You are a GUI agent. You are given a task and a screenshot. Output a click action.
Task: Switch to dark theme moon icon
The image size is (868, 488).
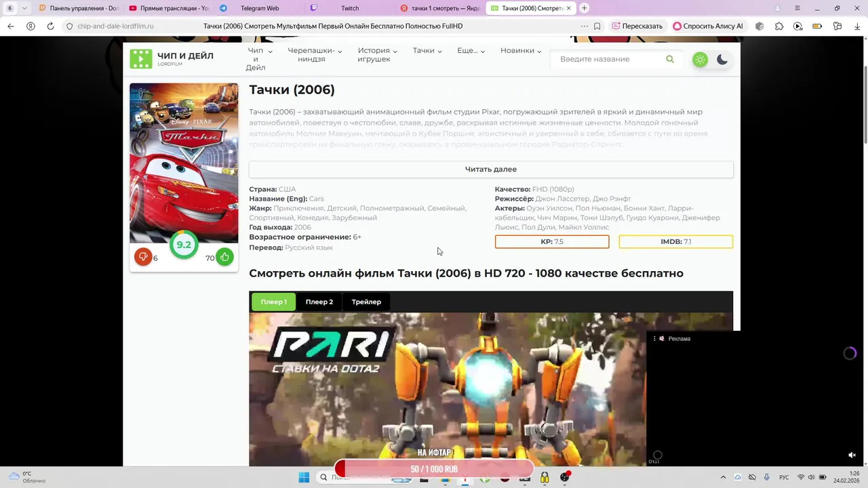(x=722, y=60)
